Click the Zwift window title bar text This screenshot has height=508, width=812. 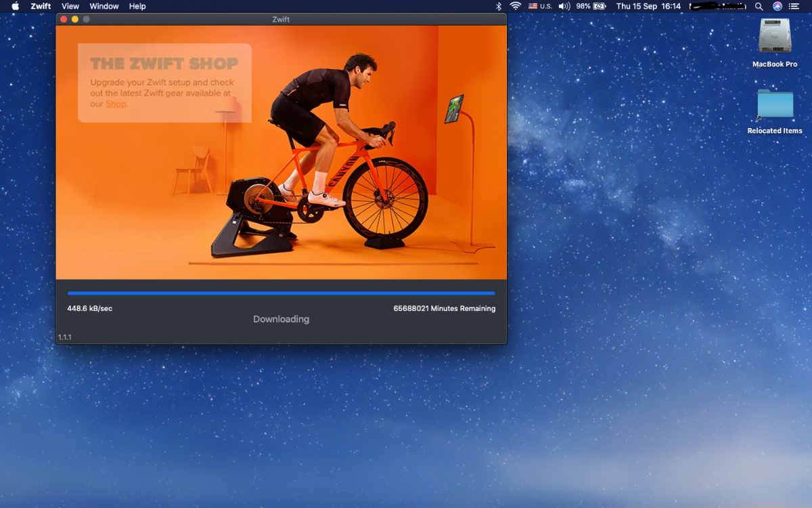(281, 19)
